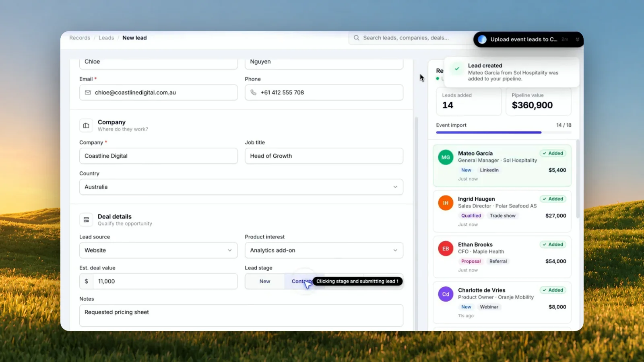Click the Deal details section icon

(86, 220)
